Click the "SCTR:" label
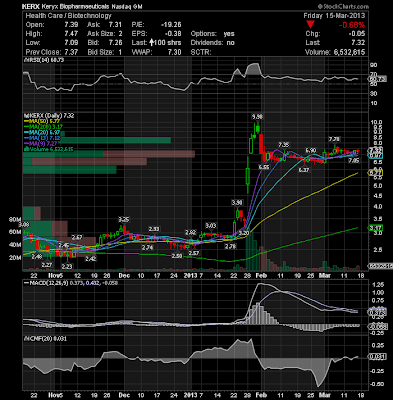The height and width of the screenshot is (400, 393). [200, 52]
